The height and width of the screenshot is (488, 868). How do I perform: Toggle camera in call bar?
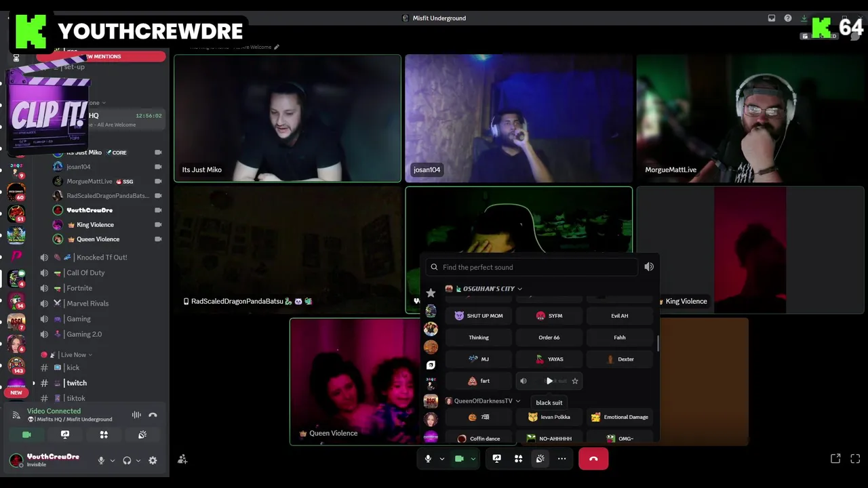459,459
